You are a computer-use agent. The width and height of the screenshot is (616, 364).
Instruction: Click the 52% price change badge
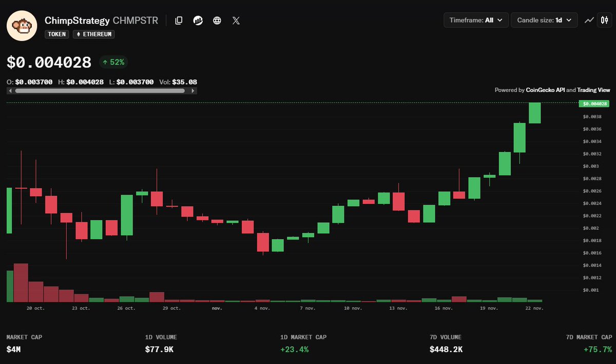[x=113, y=62]
